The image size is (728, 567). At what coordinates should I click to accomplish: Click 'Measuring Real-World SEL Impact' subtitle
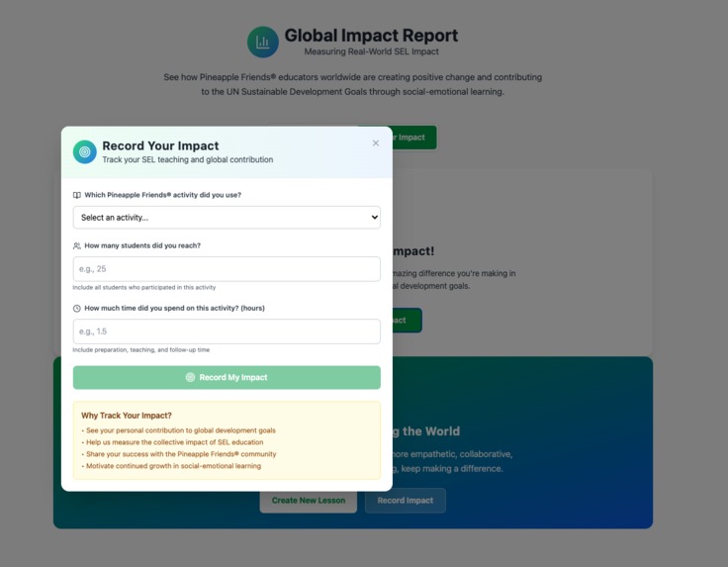coord(371,51)
